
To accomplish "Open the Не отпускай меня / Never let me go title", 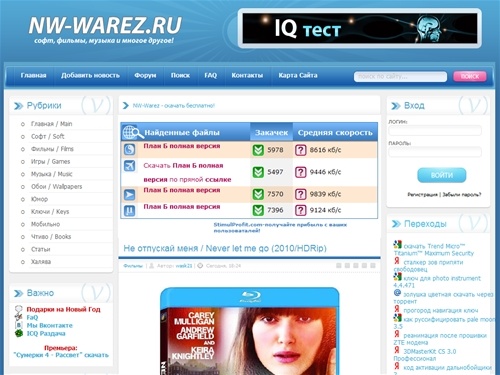I will tap(225, 248).
